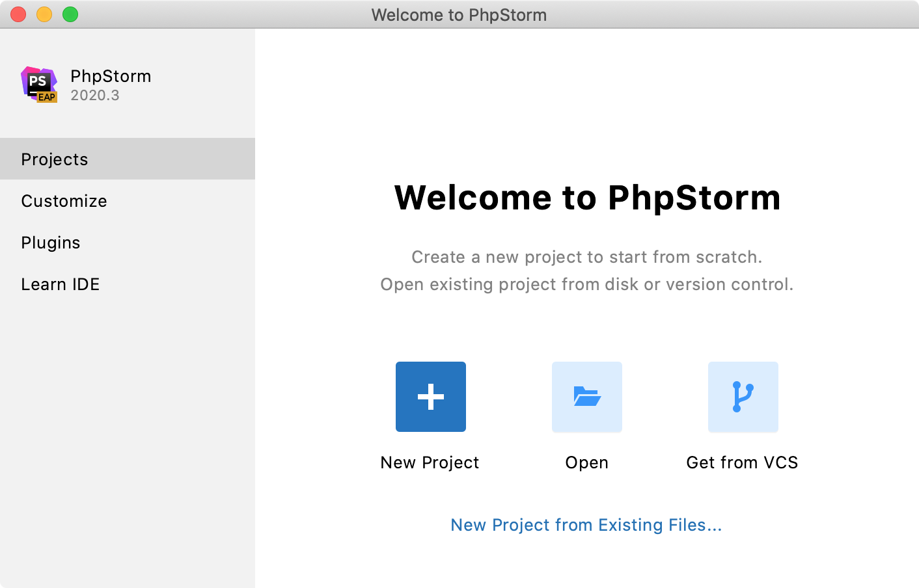Click the 'Open existing project' description line
This screenshot has height=588, width=919.
(x=586, y=284)
